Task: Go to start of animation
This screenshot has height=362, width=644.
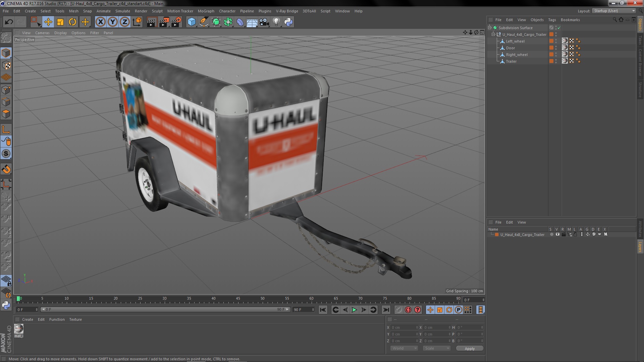Action: [x=323, y=310]
